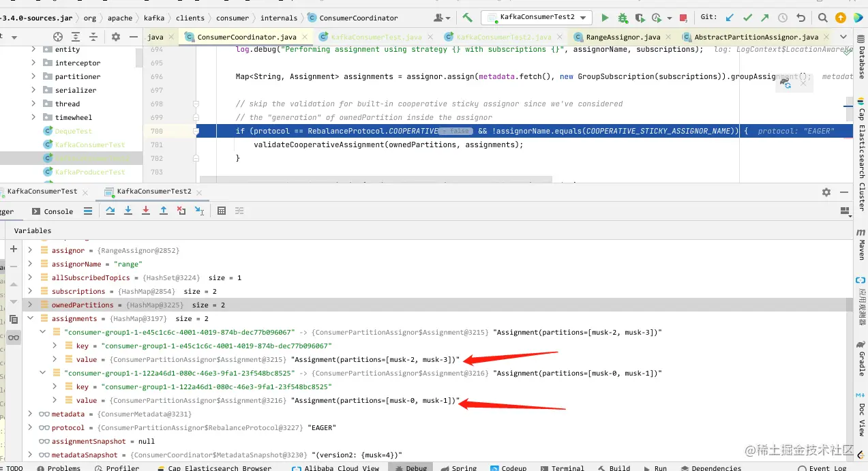The width and height of the screenshot is (868, 471).
Task: Click Git Update Project blue arrow
Action: (x=730, y=18)
